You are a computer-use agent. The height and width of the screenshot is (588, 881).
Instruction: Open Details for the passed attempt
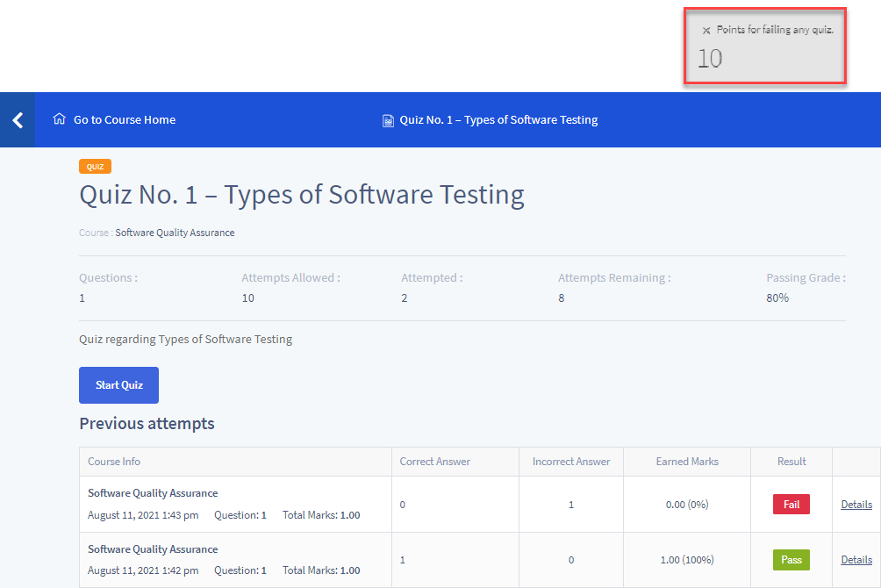[856, 560]
